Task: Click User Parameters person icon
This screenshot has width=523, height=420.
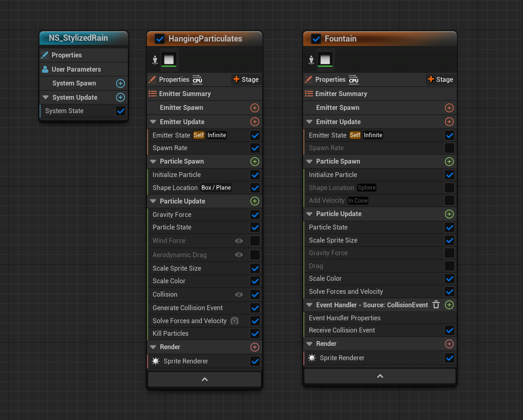Action: (45, 69)
